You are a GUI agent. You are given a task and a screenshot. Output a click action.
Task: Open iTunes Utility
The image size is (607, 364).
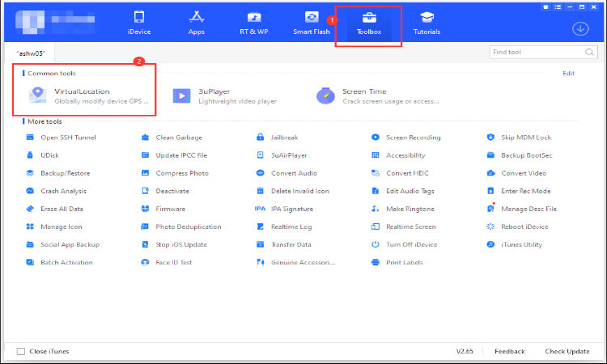(515, 244)
